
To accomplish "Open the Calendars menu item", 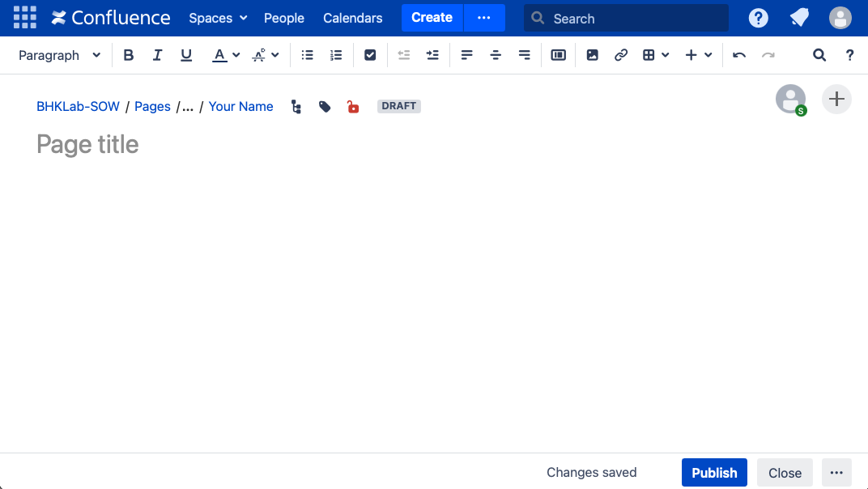I will coord(352,18).
